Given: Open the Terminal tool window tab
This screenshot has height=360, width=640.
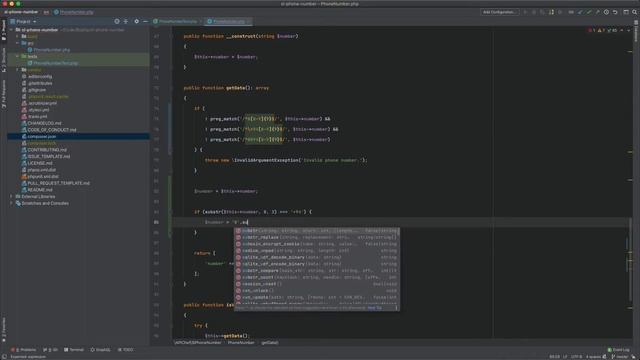Looking at the screenshot, I should coord(74,350).
